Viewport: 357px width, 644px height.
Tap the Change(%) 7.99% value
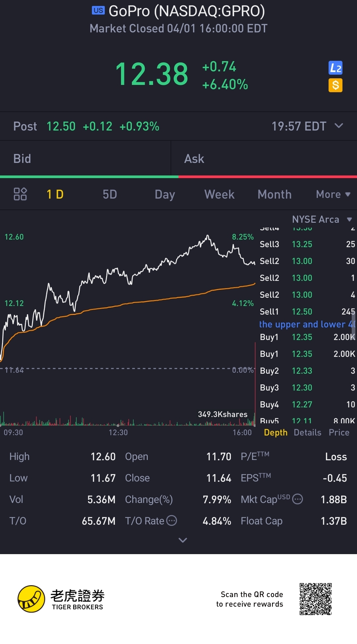click(x=217, y=500)
